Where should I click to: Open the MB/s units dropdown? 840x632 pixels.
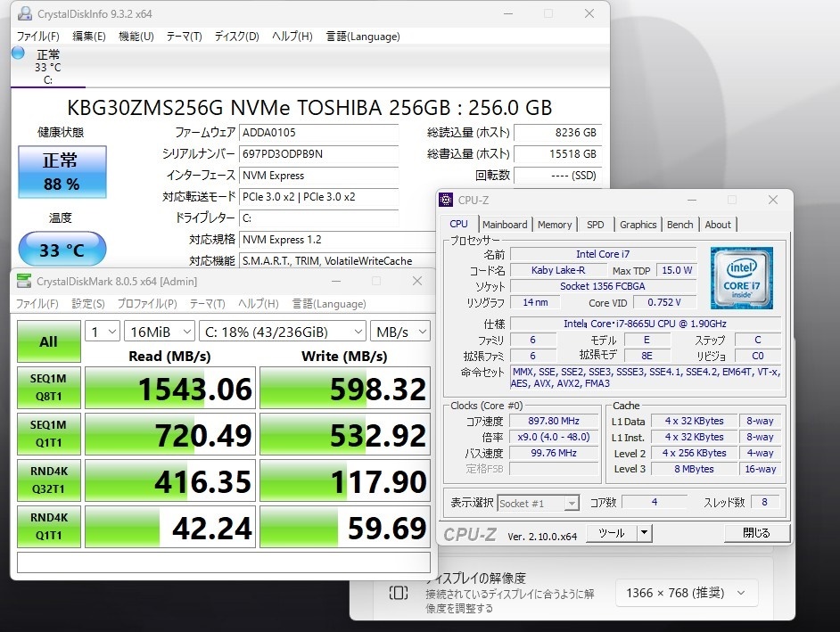coord(400,331)
